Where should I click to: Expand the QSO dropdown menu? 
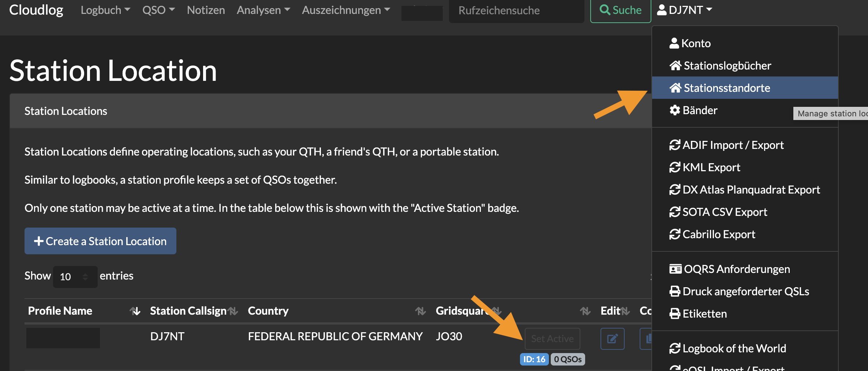click(x=158, y=10)
